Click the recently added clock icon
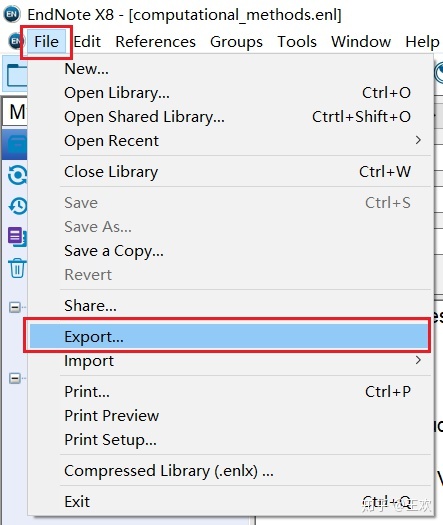This screenshot has width=443, height=525. (x=18, y=206)
